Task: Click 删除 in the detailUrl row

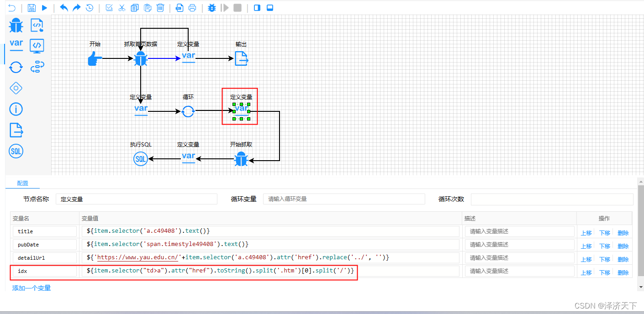Action: [x=623, y=259]
